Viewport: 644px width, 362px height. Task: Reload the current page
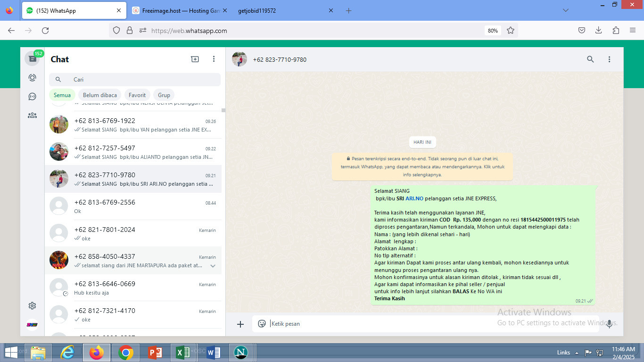coord(45,30)
